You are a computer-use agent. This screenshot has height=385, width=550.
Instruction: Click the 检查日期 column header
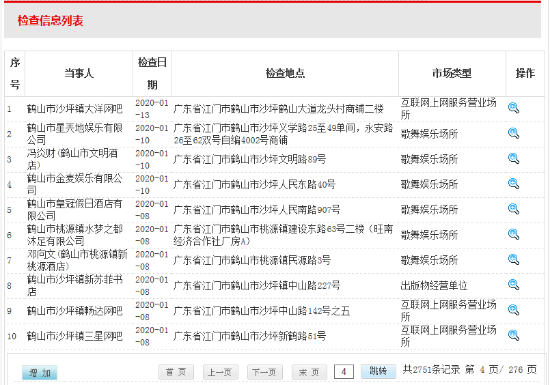pos(152,73)
